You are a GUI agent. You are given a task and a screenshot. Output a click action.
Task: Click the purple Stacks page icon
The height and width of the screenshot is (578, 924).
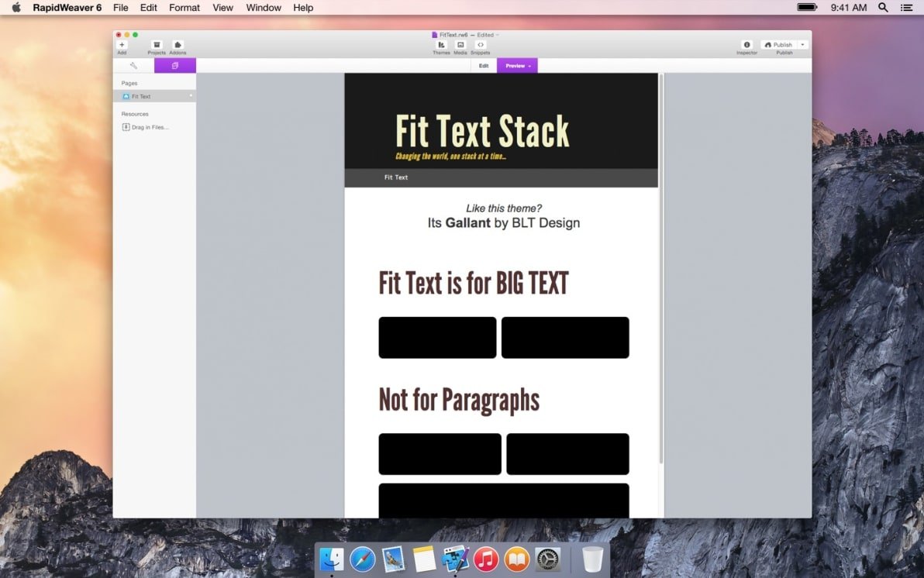[174, 65]
